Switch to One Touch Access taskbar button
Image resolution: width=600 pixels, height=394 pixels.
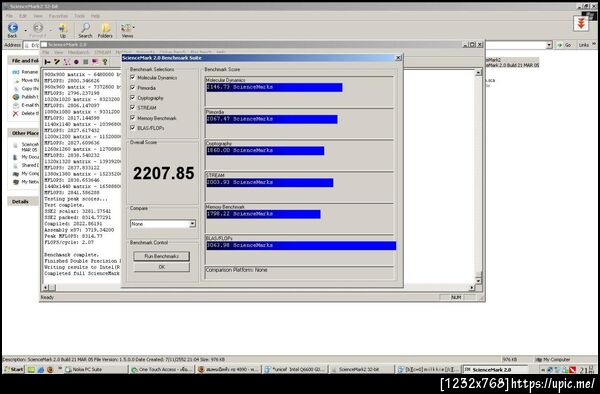click(162, 370)
